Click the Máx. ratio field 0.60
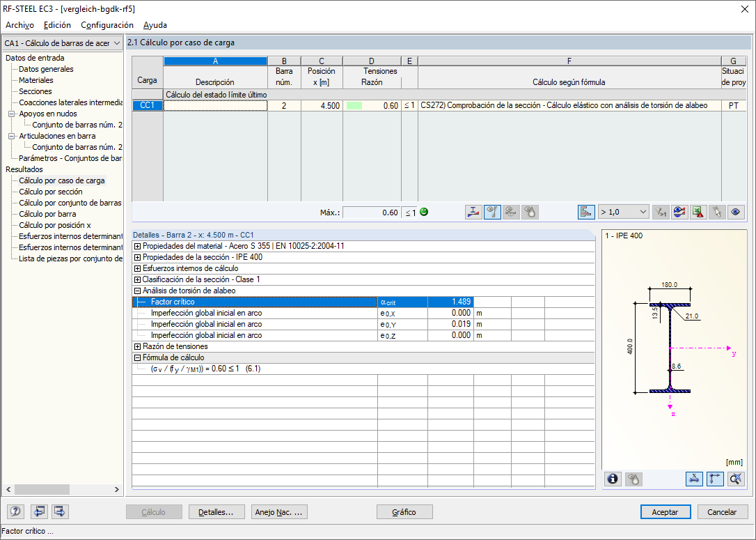The image size is (756, 540). click(x=371, y=213)
